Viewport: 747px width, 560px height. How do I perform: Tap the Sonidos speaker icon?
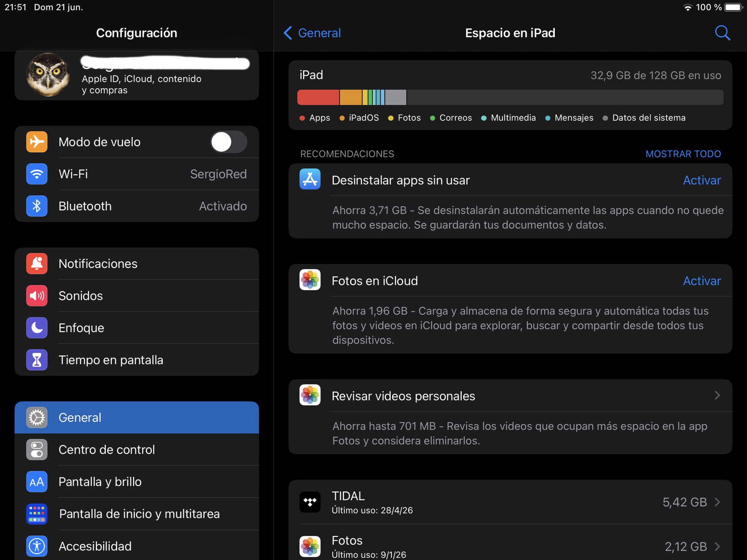[x=37, y=296]
